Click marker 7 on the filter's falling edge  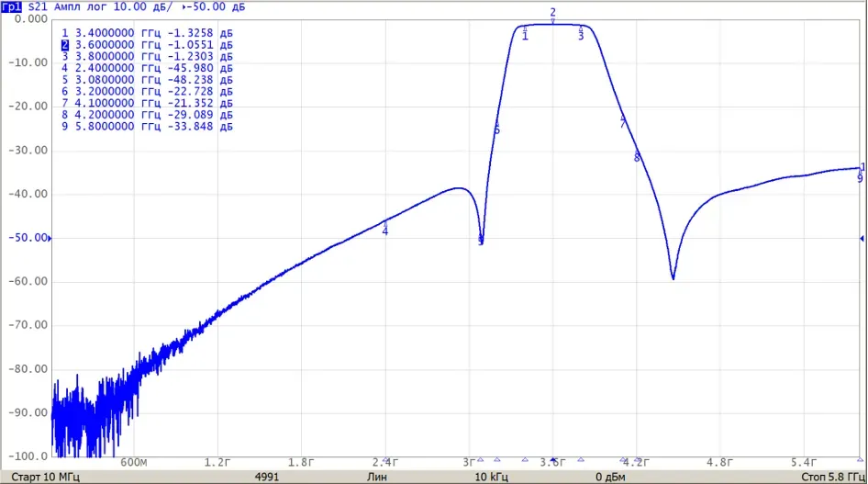[x=623, y=122]
